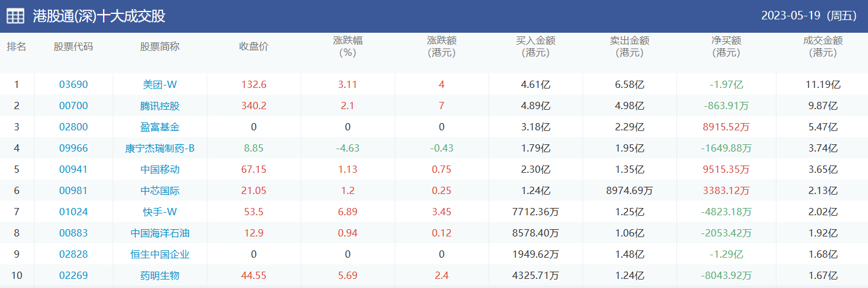868x288 pixels.
Task: Click the 港股通(深)十大成交股 title
Action: pos(99,16)
